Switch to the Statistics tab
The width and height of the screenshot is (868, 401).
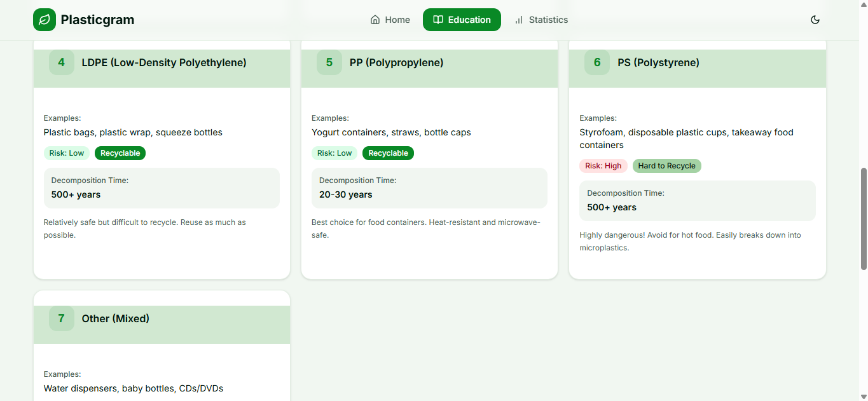[x=541, y=20]
